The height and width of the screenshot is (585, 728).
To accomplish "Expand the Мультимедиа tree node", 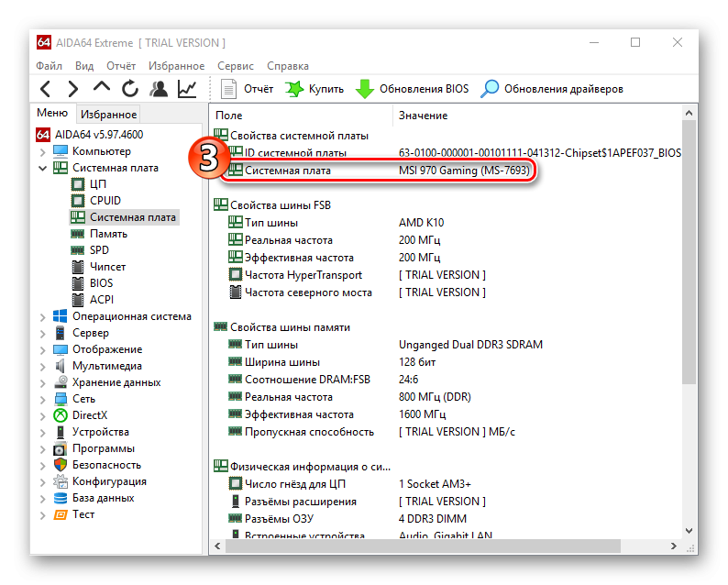I will pyautogui.click(x=42, y=367).
